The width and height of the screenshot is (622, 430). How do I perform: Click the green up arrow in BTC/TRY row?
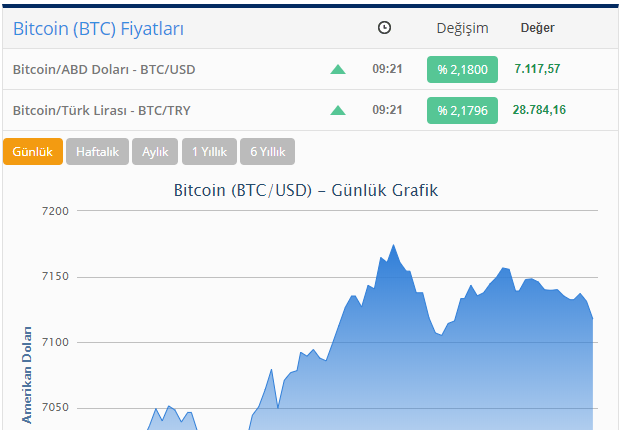click(x=338, y=110)
